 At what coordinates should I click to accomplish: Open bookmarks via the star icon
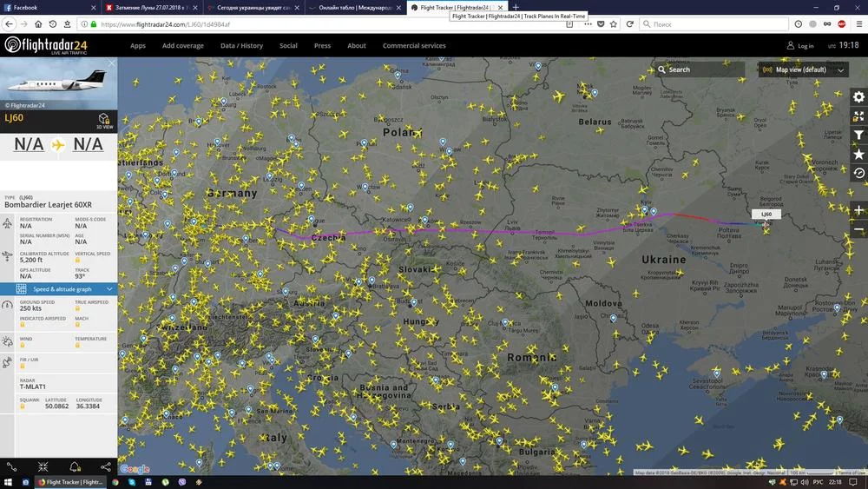coord(858,154)
